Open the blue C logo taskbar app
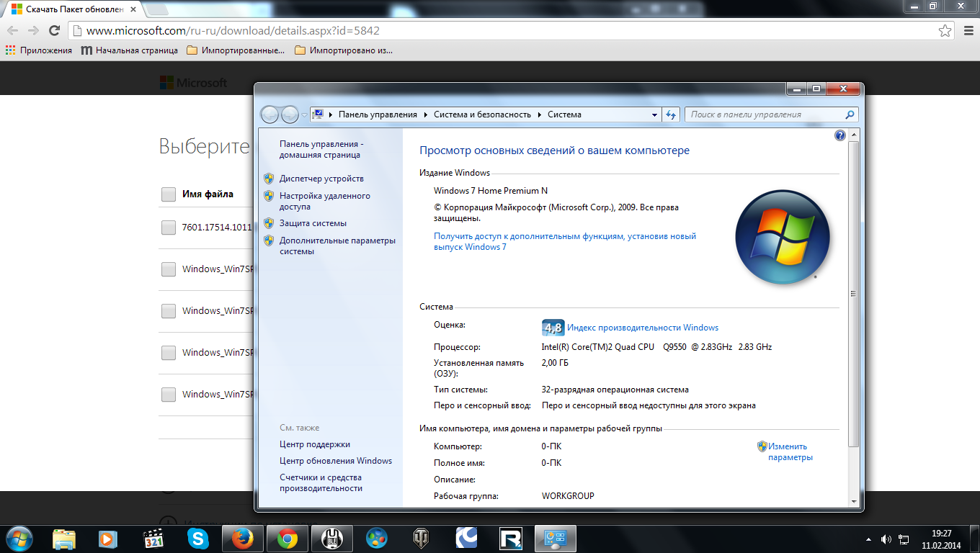The width and height of the screenshot is (980, 553). (x=466, y=539)
